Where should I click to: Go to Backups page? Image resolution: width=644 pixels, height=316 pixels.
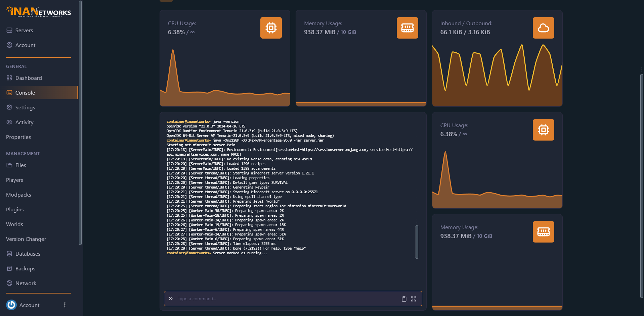25,268
